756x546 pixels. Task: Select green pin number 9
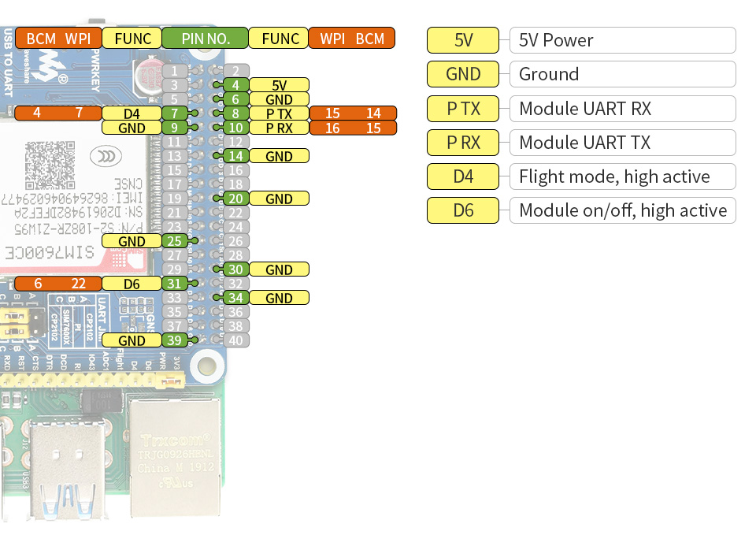(x=175, y=128)
